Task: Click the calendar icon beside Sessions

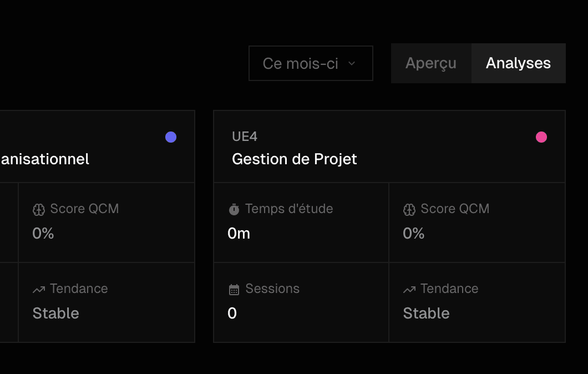Action: pyautogui.click(x=234, y=289)
